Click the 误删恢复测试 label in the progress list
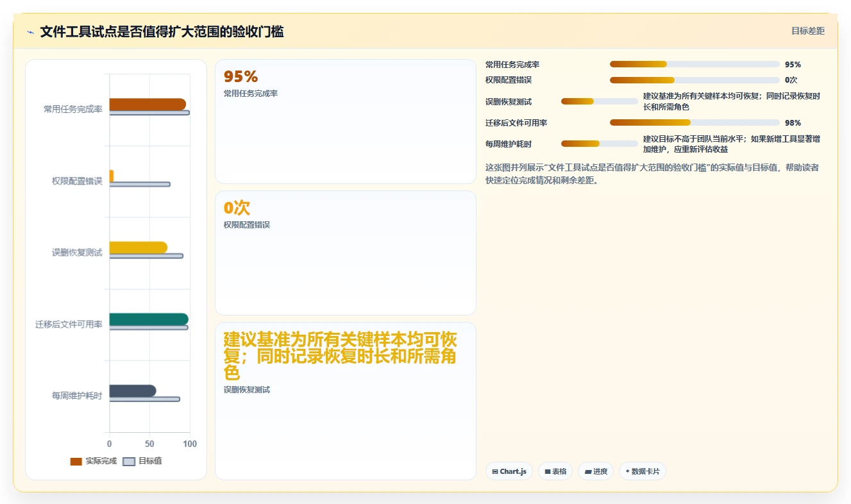851x504 pixels. pyautogui.click(x=509, y=102)
